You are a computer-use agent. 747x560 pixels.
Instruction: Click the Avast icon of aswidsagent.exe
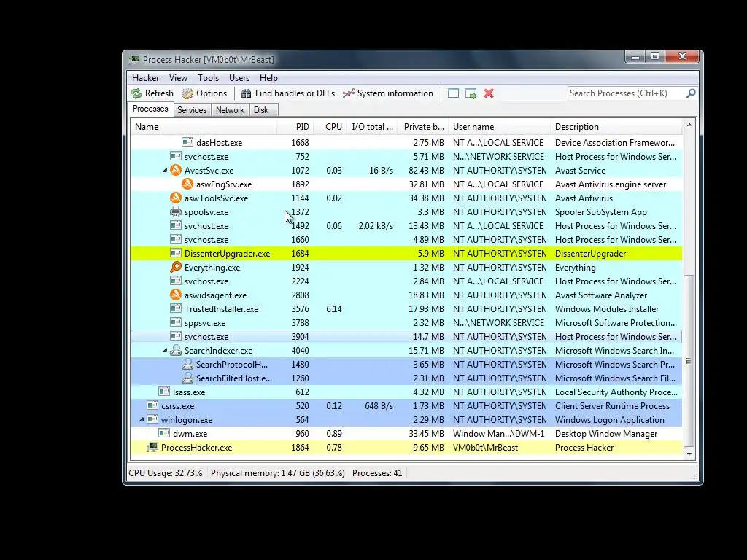coord(176,295)
